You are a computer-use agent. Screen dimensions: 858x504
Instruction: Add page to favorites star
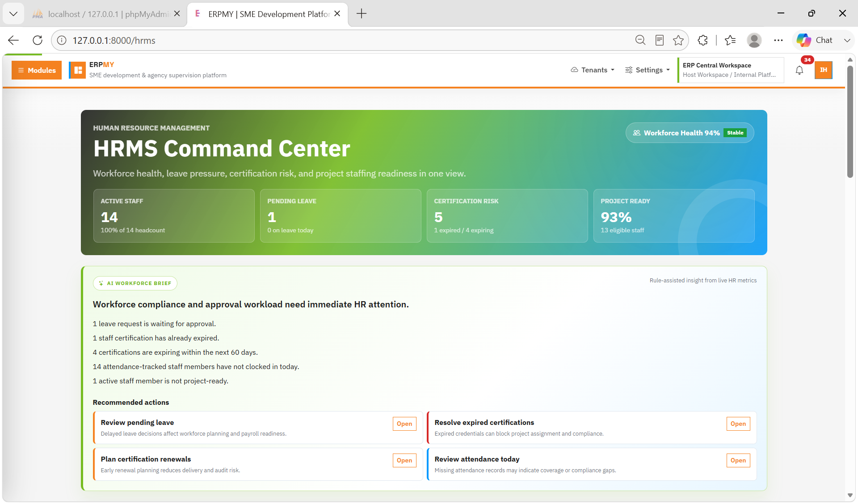pos(678,40)
